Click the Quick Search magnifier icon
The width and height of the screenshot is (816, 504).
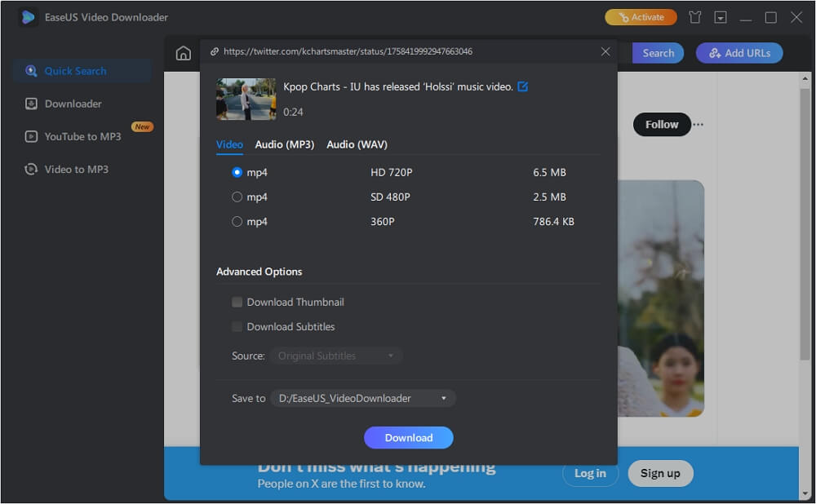point(31,71)
